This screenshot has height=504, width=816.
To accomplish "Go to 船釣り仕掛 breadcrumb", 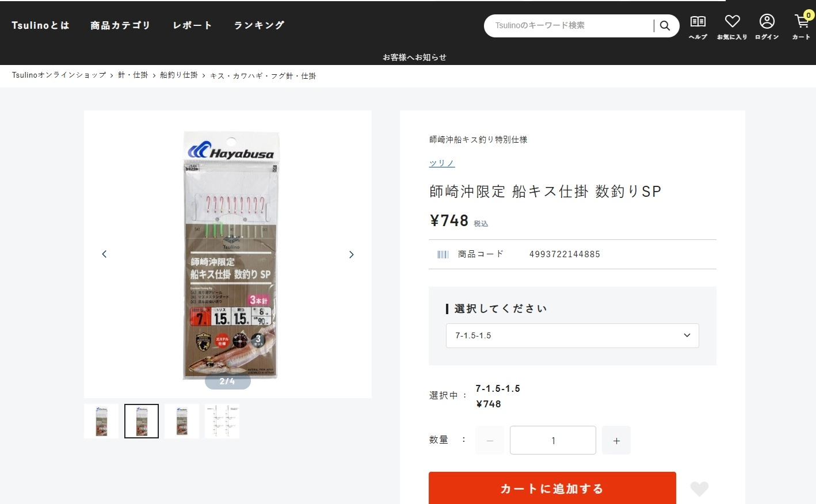I will pyautogui.click(x=179, y=75).
